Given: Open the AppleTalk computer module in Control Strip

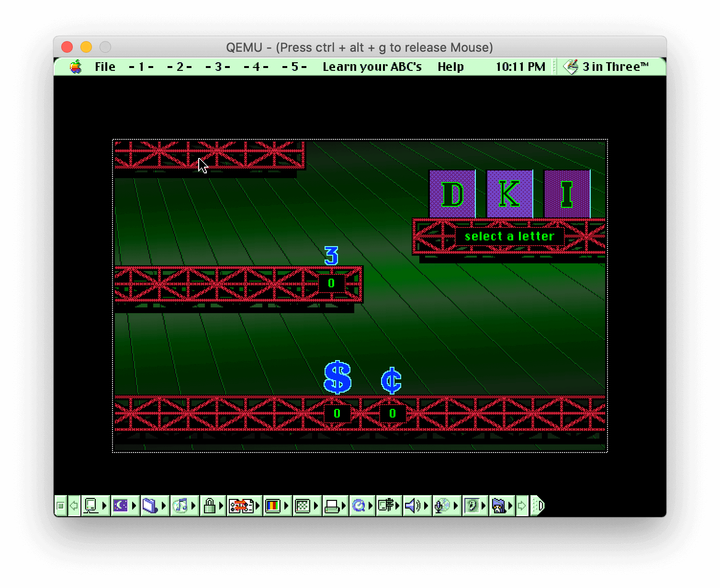Looking at the screenshot, I should point(95,506).
